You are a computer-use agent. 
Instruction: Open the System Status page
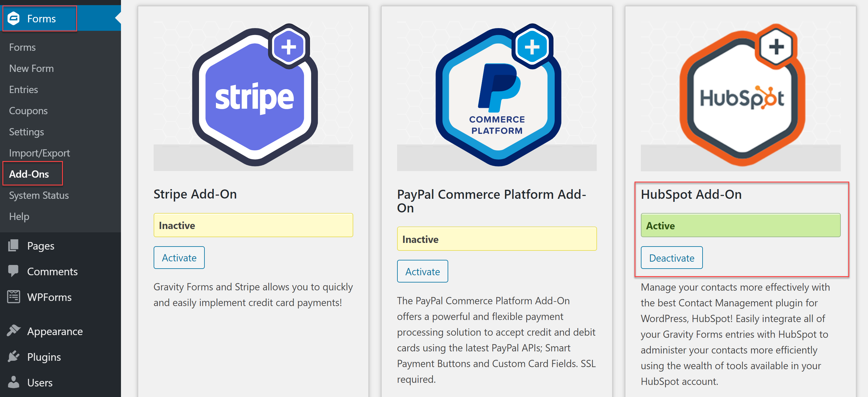coord(39,195)
